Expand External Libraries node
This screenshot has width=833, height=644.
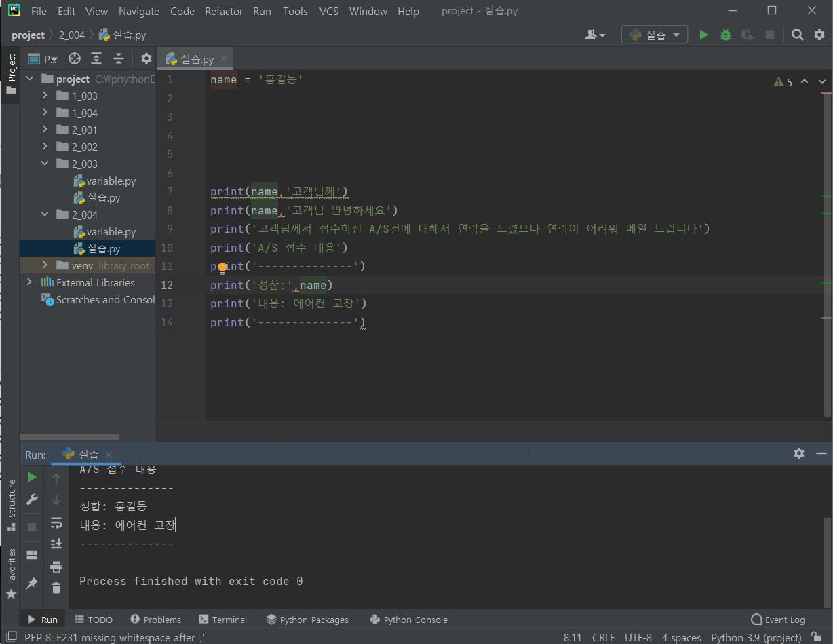tap(29, 282)
